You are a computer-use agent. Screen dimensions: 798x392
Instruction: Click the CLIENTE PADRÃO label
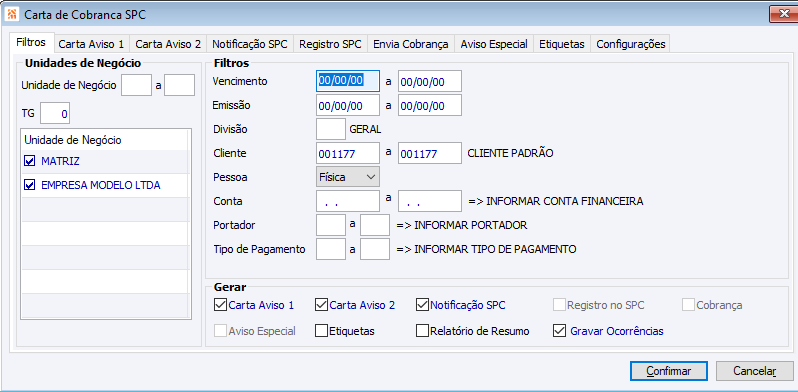pyautogui.click(x=510, y=153)
